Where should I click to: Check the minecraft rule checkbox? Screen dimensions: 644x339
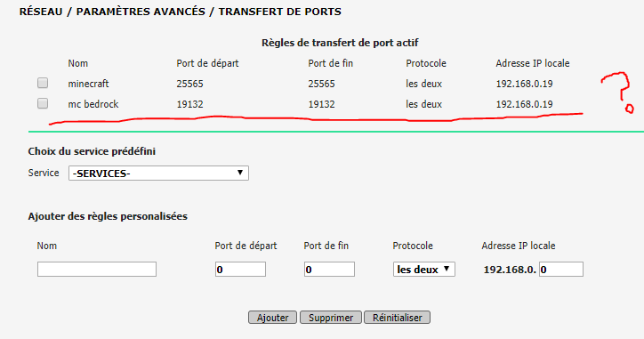click(43, 83)
